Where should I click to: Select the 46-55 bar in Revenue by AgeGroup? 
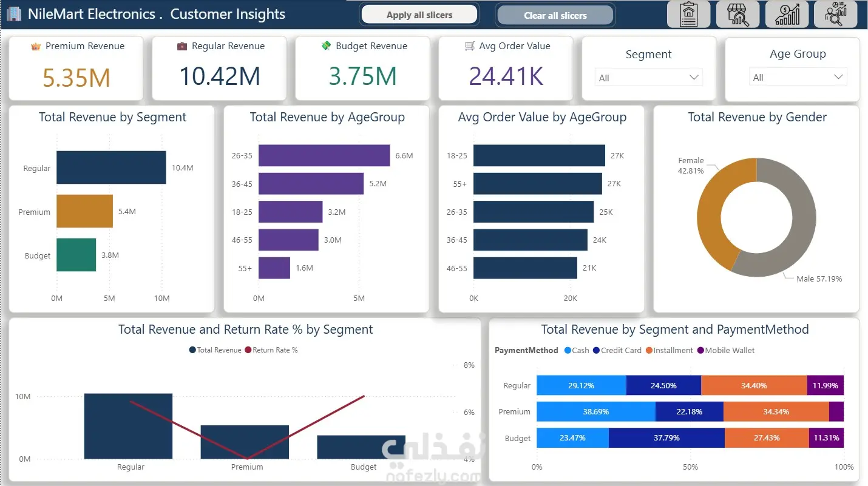tap(288, 240)
